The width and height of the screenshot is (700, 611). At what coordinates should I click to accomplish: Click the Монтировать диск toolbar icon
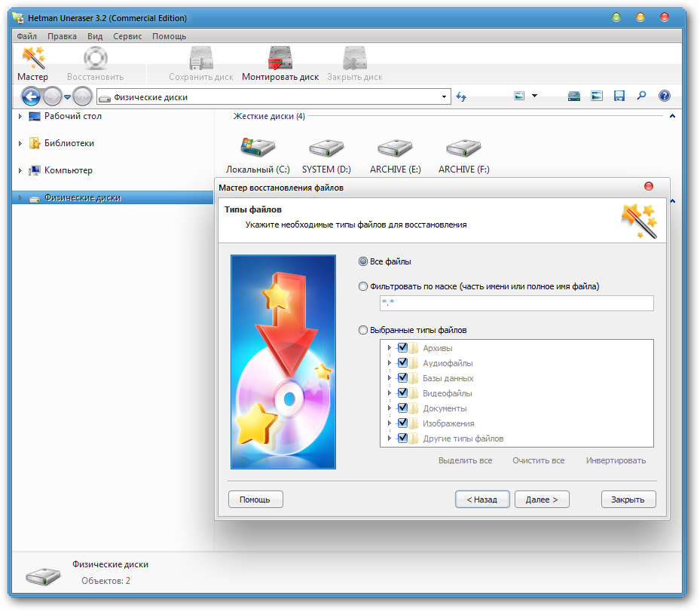coord(280,59)
